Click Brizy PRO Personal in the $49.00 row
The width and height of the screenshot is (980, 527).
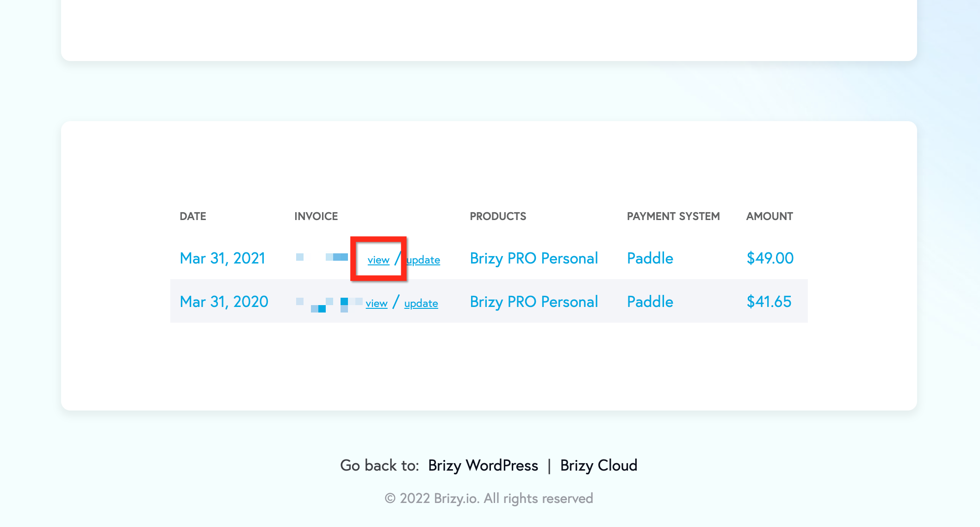click(534, 258)
